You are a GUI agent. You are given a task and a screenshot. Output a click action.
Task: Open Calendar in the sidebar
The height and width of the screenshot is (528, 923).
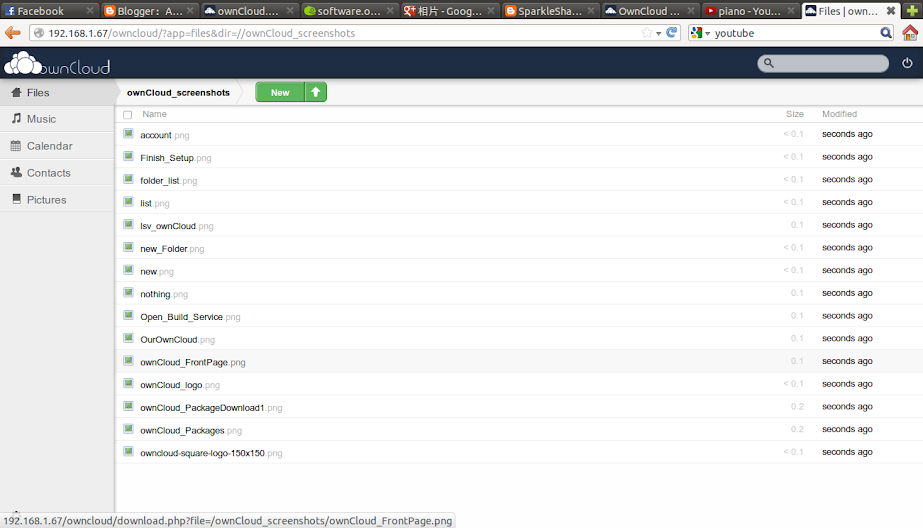57,146
